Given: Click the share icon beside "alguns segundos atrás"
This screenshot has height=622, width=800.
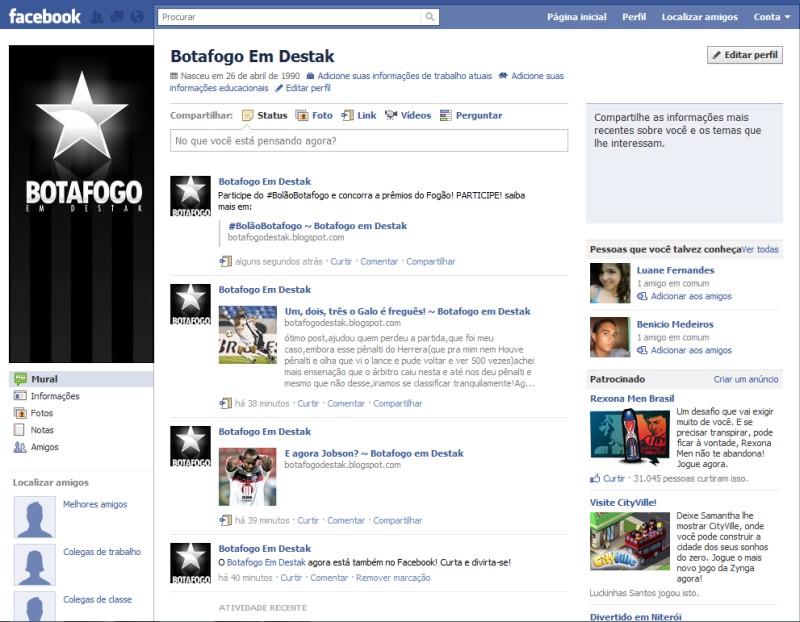Looking at the screenshot, I should pos(226,261).
